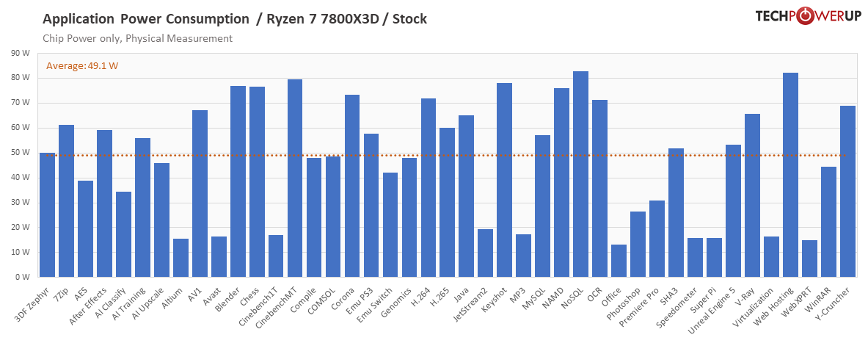Click the Web Hosting bar
Viewport: 868px width, 343px height.
pyautogui.click(x=790, y=175)
